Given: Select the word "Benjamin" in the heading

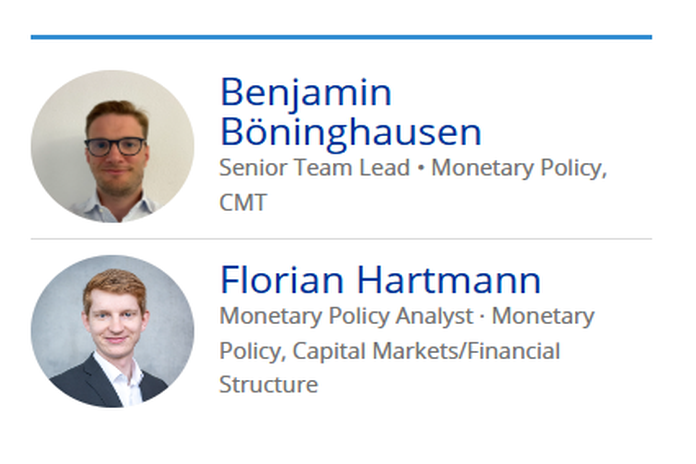Looking at the screenshot, I should [x=305, y=93].
